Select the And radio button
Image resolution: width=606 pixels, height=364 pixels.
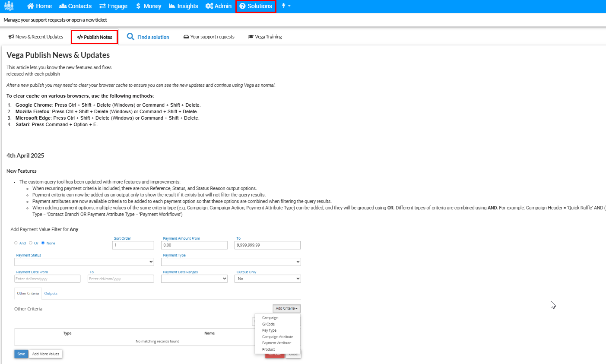(x=16, y=243)
